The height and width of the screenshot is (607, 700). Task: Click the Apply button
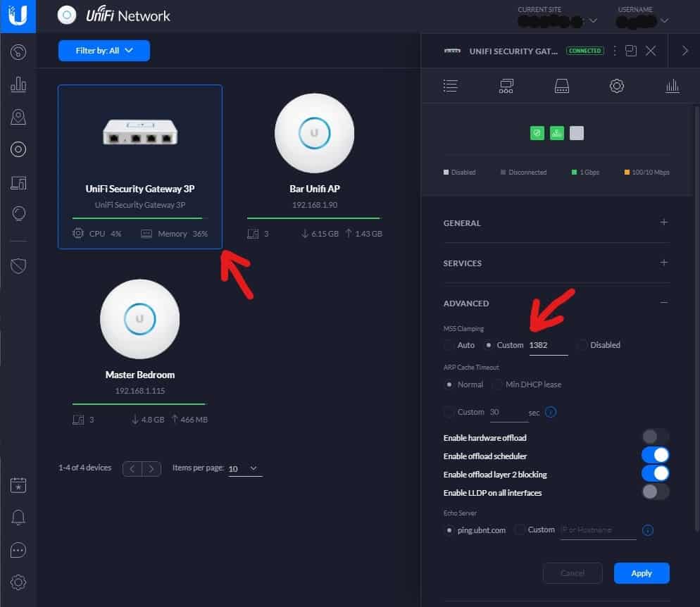click(x=642, y=573)
